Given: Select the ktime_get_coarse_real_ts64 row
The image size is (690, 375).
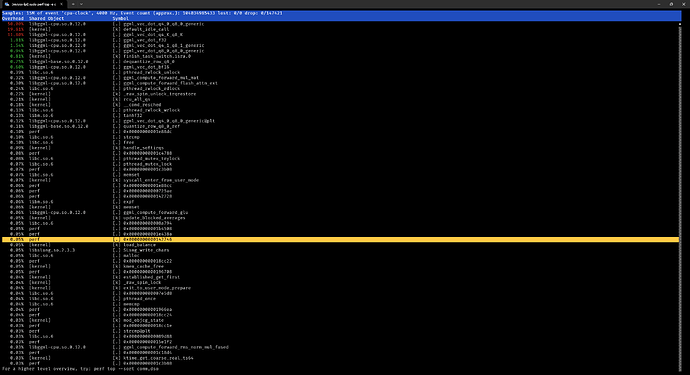Looking at the screenshot, I should coord(341,358).
